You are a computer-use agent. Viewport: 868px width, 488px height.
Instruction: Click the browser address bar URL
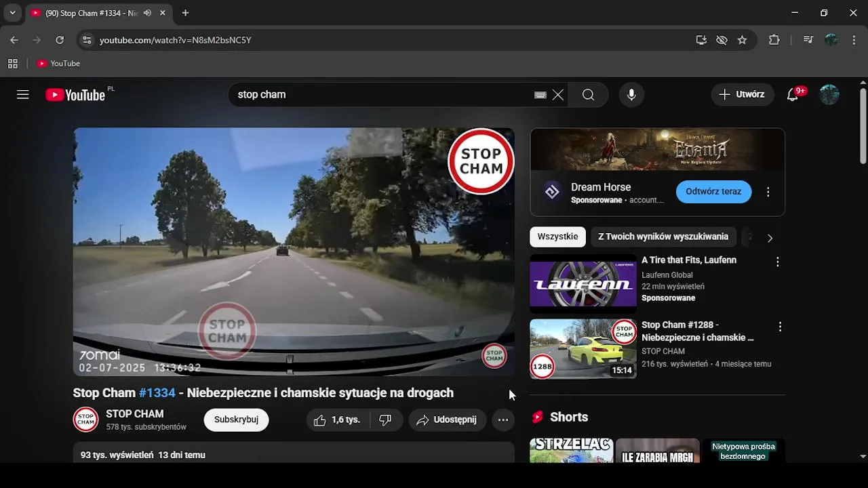(176, 40)
